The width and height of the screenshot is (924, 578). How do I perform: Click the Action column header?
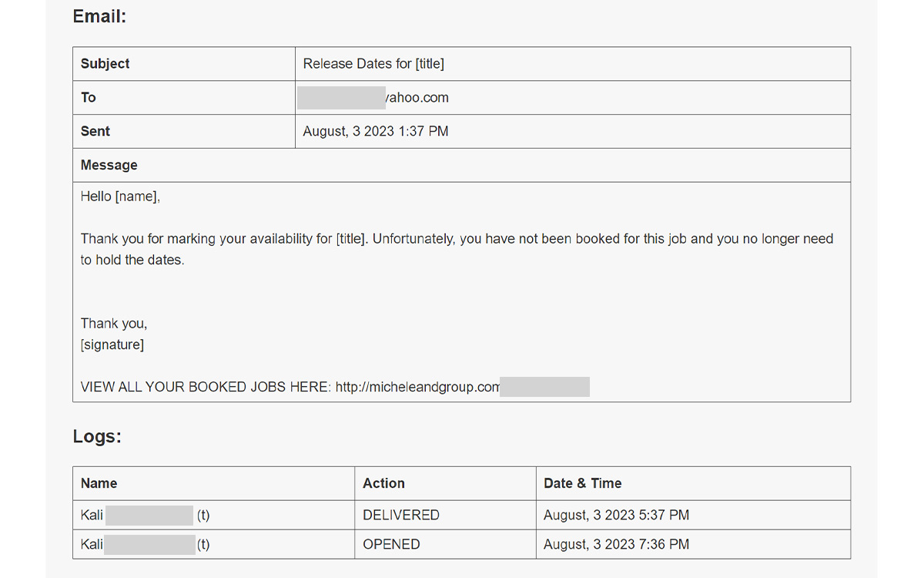383,484
